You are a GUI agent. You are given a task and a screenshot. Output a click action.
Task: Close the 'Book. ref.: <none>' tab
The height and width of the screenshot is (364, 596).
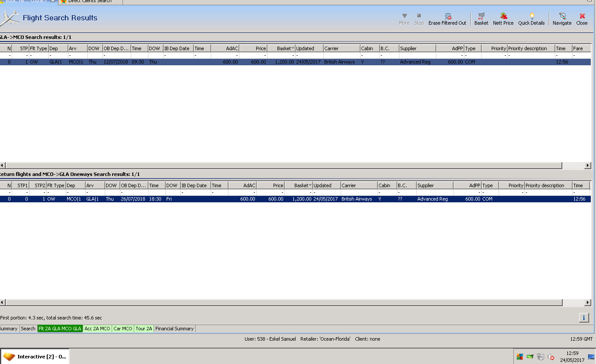53,1
